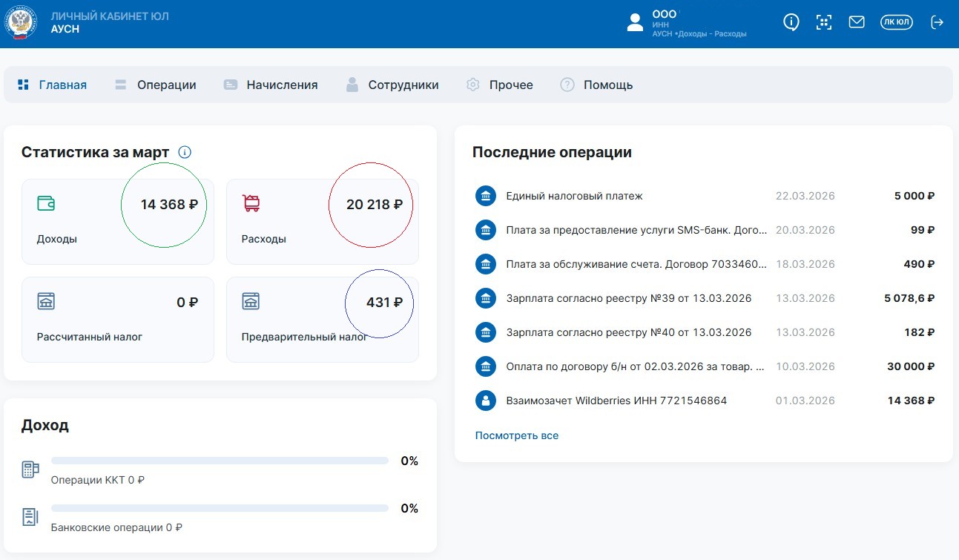
Task: Click bank icon of Зарплата реестр №39
Action: [485, 298]
